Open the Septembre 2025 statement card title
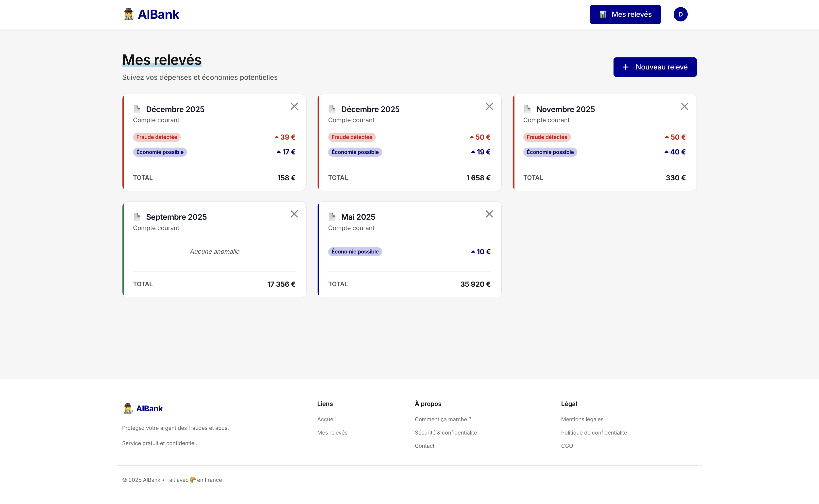Viewport: 819px width, 504px height. pyautogui.click(x=176, y=217)
